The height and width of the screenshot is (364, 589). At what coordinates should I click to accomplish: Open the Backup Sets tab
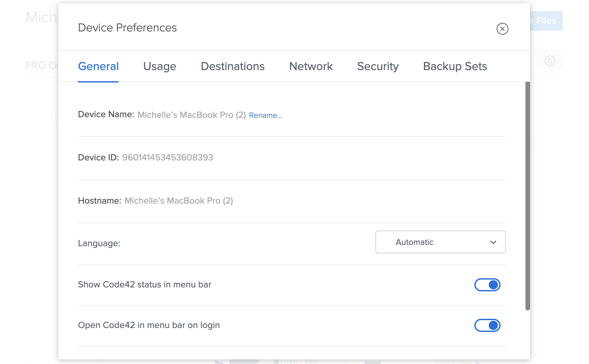pyautogui.click(x=455, y=66)
